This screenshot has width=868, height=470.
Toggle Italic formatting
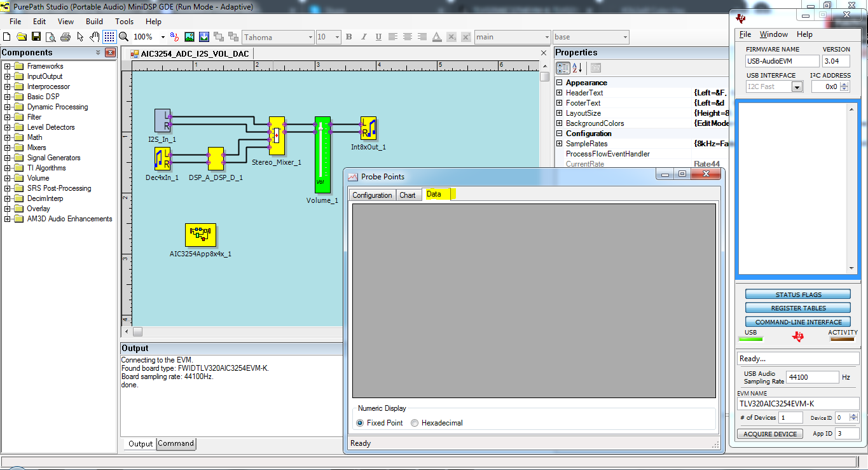click(x=363, y=37)
